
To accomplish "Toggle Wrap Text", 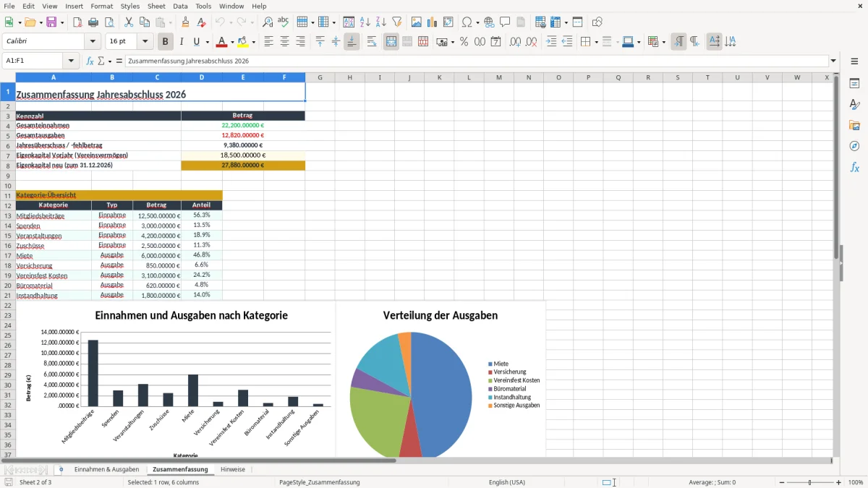I will coord(372,42).
